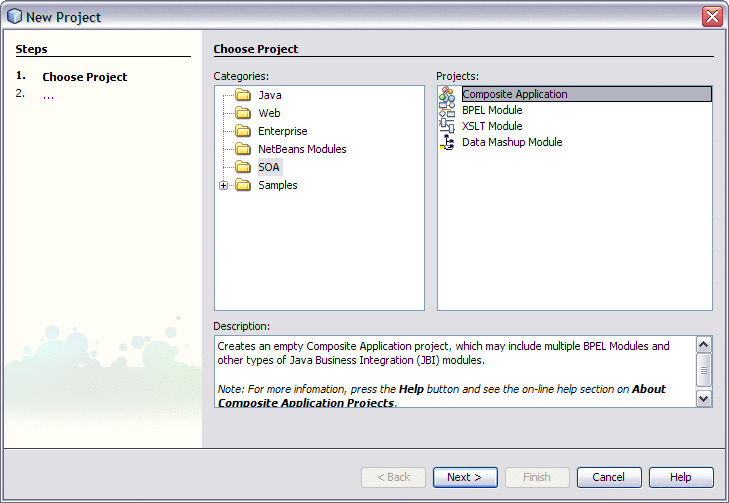
Task: Click the disabled Back button
Action: [x=393, y=477]
